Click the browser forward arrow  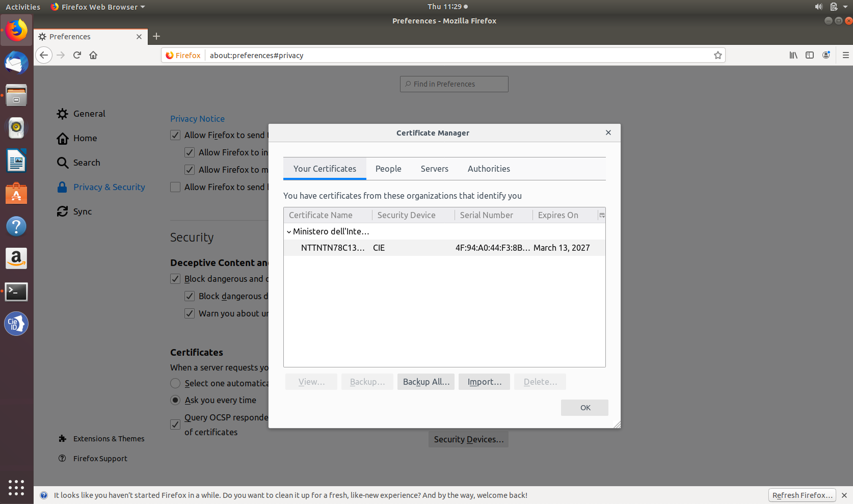coord(61,55)
